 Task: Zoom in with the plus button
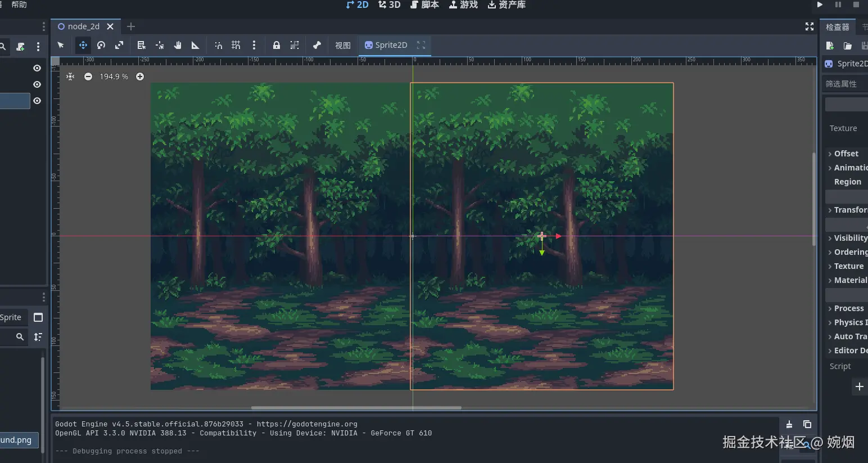pyautogui.click(x=140, y=77)
